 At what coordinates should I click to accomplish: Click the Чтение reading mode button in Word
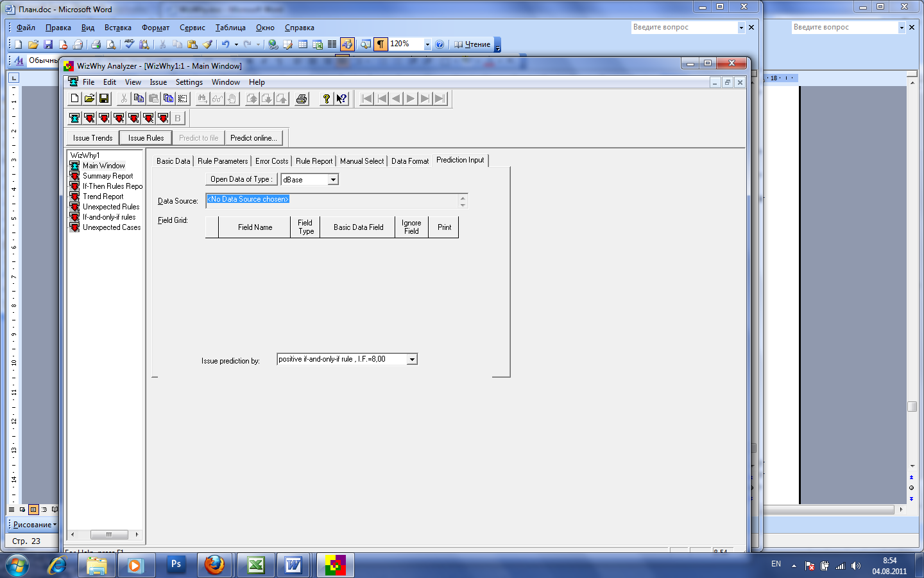pos(472,44)
